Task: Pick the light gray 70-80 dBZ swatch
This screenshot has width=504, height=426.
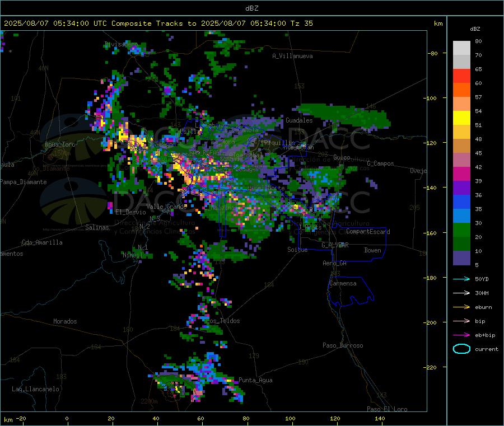Action: pyautogui.click(x=461, y=48)
